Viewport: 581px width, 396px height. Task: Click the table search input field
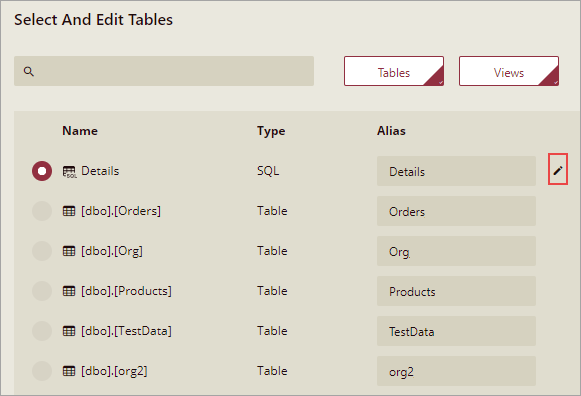(164, 71)
